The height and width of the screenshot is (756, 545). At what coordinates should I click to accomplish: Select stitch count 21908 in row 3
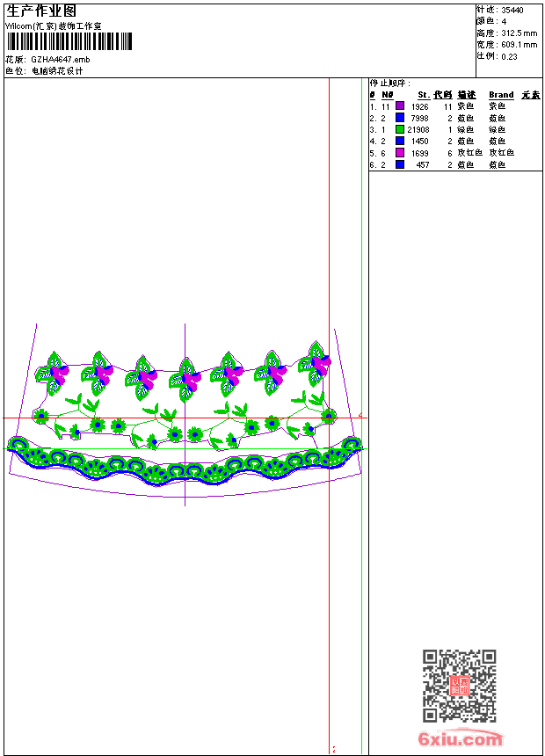point(418,130)
